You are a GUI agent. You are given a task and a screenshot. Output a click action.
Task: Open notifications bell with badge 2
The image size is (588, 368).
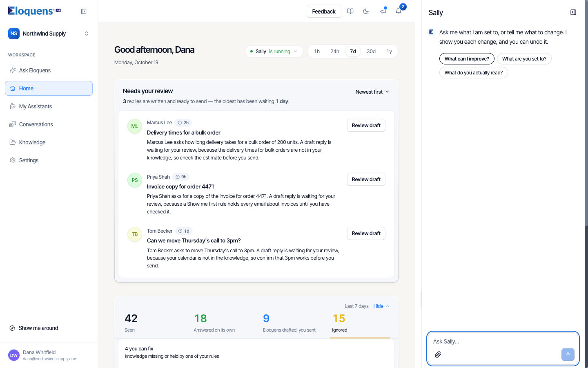pos(399,11)
